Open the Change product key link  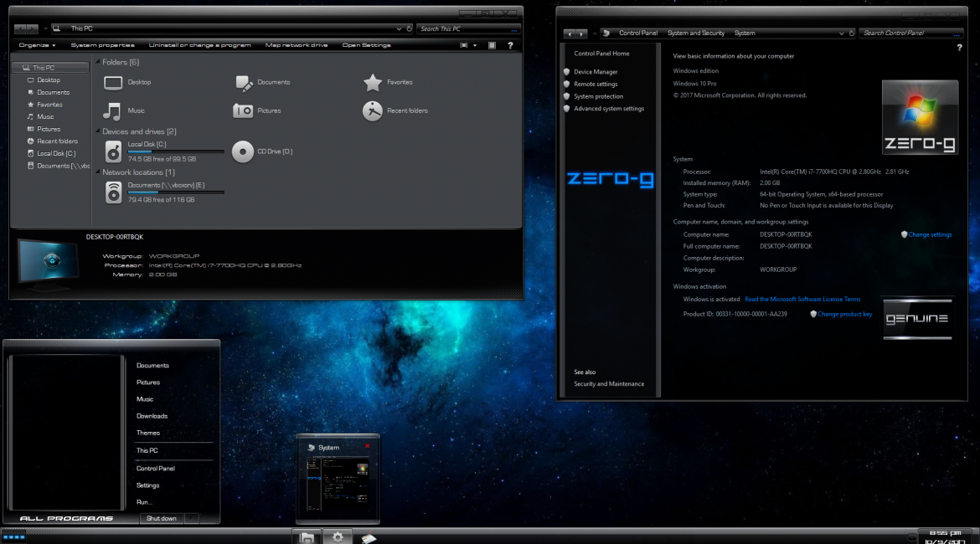(844, 314)
